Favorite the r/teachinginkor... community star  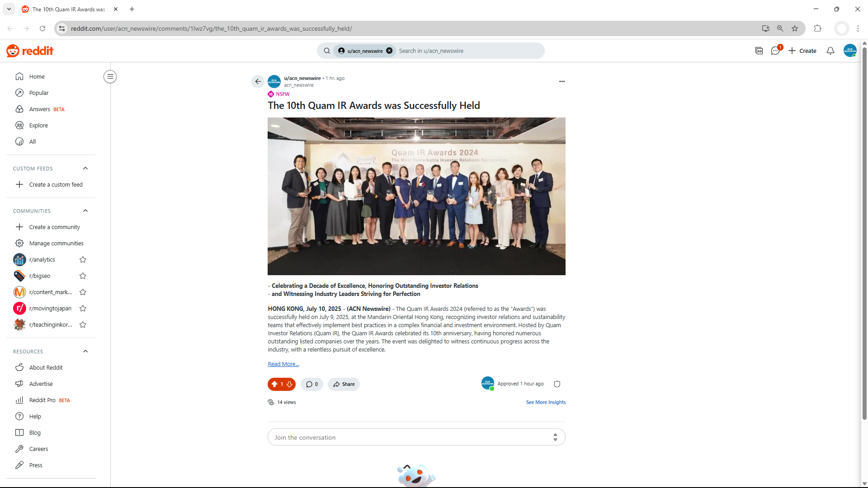pos(83,324)
